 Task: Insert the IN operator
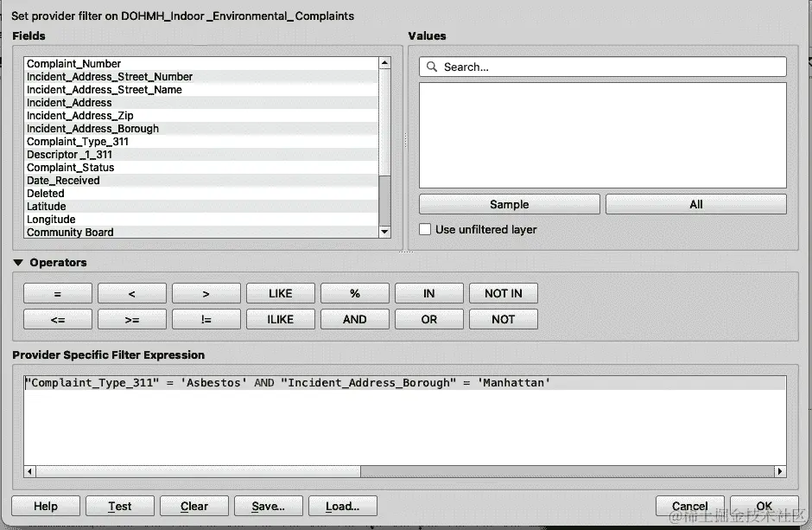[428, 293]
